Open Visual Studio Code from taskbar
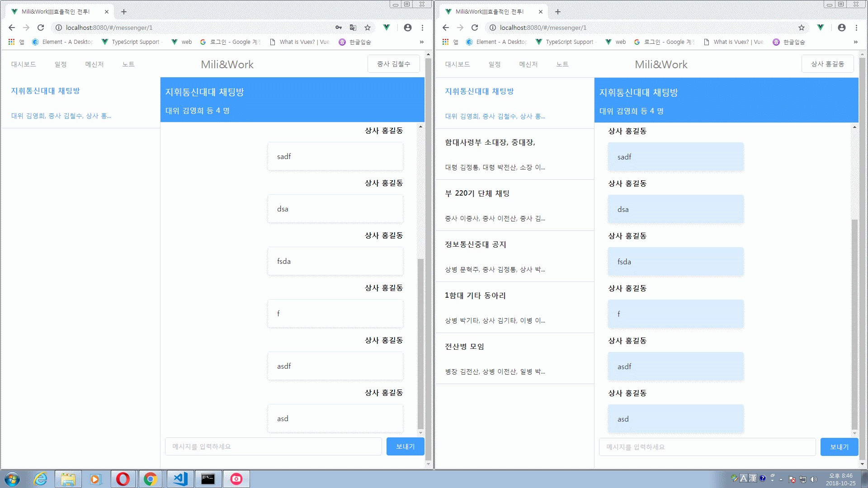The image size is (868, 488). tap(180, 479)
